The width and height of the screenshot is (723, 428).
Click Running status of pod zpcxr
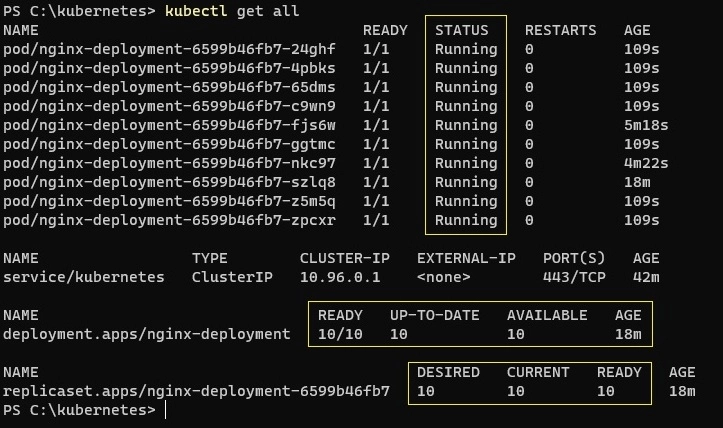coord(466,220)
